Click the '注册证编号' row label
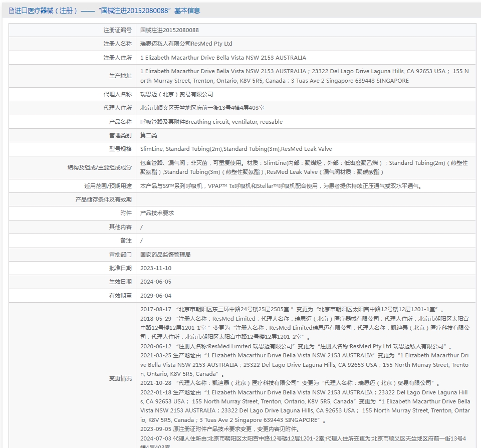The image size is (481, 448). pyautogui.click(x=117, y=30)
